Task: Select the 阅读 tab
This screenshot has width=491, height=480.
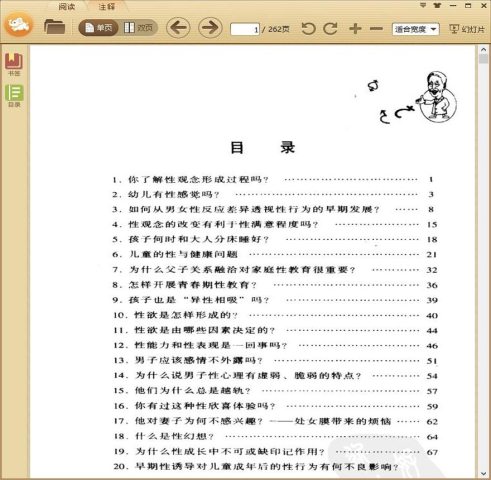Action: 67,7
